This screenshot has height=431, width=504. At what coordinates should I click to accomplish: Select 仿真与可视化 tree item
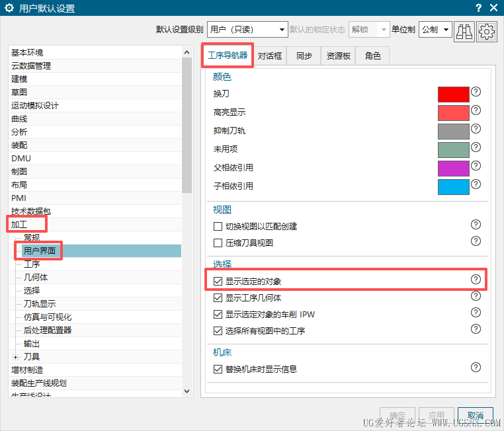point(47,317)
